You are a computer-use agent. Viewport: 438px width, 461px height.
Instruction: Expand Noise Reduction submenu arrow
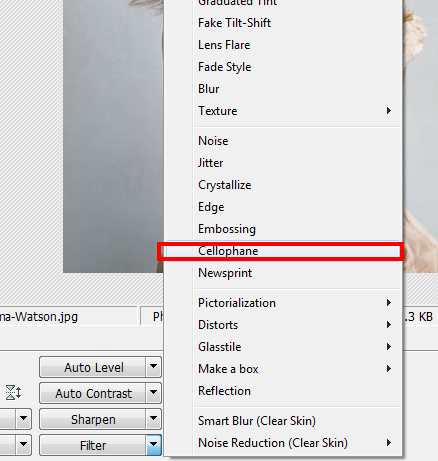tap(389, 443)
